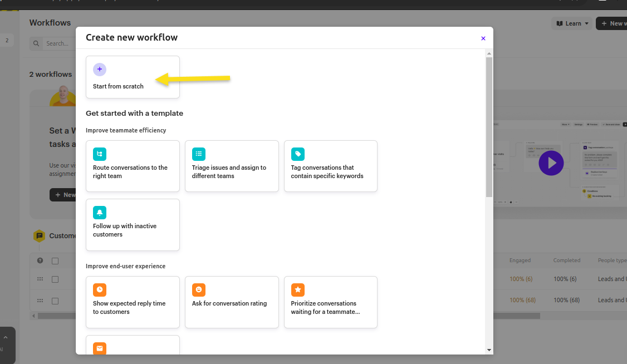Click the help question mark icon in table header
Image resolution: width=627 pixels, height=364 pixels.
pos(40,260)
